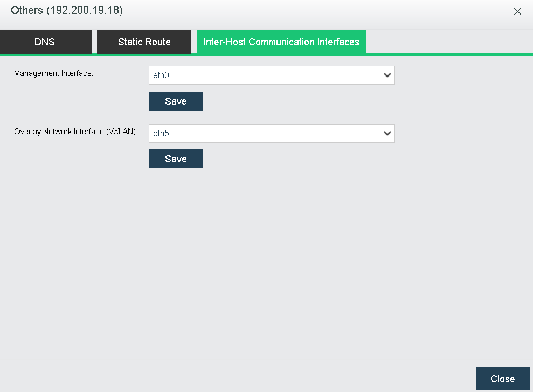Save the Management Interface setting
The image size is (533, 392).
point(175,101)
